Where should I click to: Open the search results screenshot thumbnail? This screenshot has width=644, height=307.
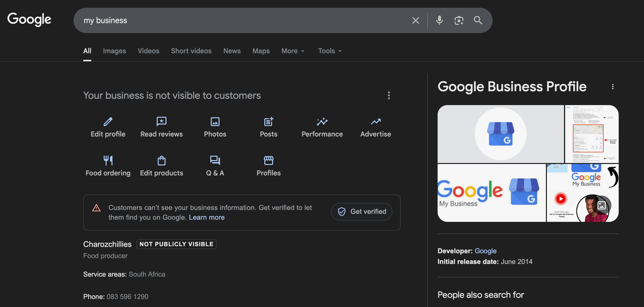tap(592, 134)
